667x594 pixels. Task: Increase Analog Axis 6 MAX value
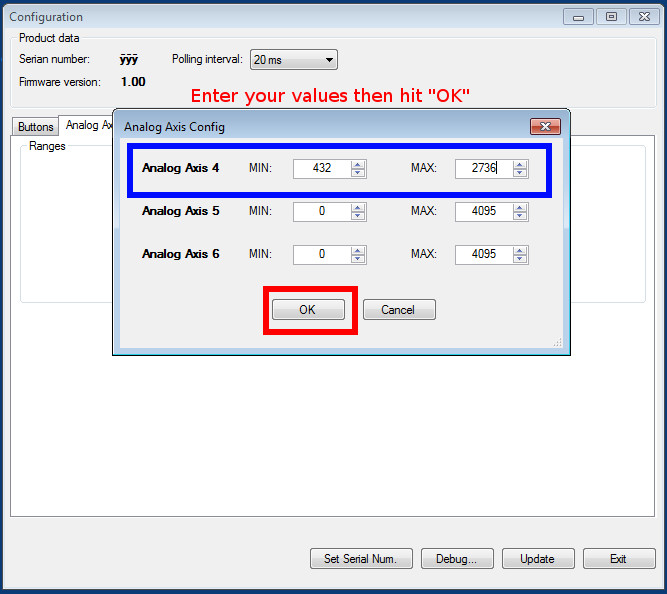519,251
